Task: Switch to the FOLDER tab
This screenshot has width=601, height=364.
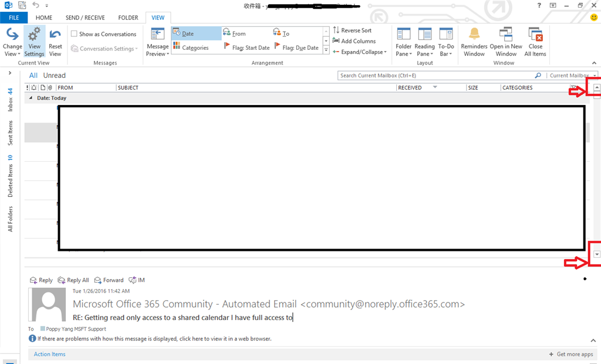Action: [128, 18]
